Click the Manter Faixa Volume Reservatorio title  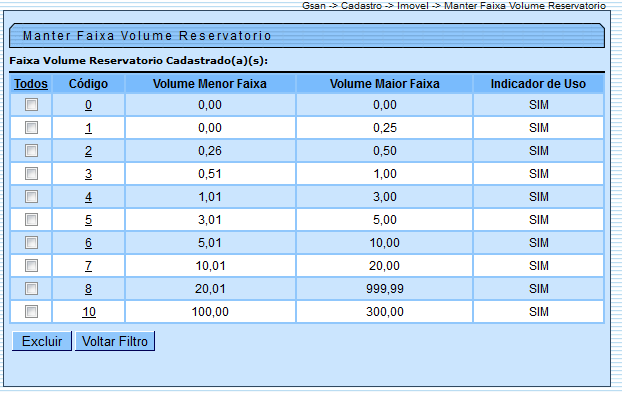coord(147,36)
